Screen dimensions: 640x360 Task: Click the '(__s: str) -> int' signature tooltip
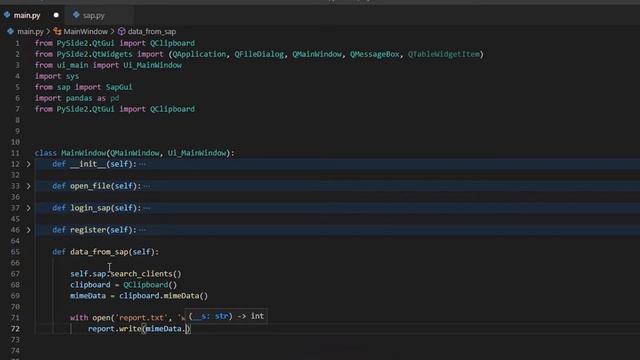pyautogui.click(x=226, y=316)
